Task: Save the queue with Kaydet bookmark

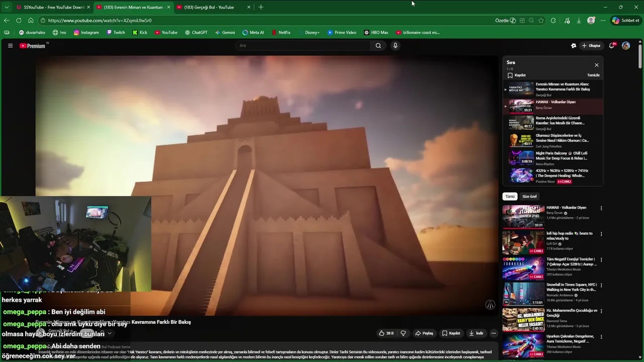Action: coord(517,75)
